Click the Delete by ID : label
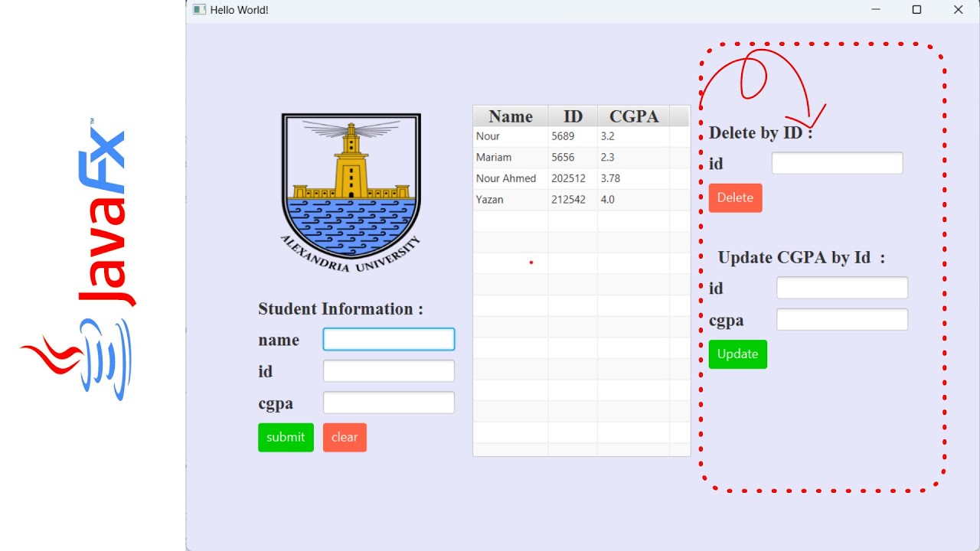 tap(760, 132)
